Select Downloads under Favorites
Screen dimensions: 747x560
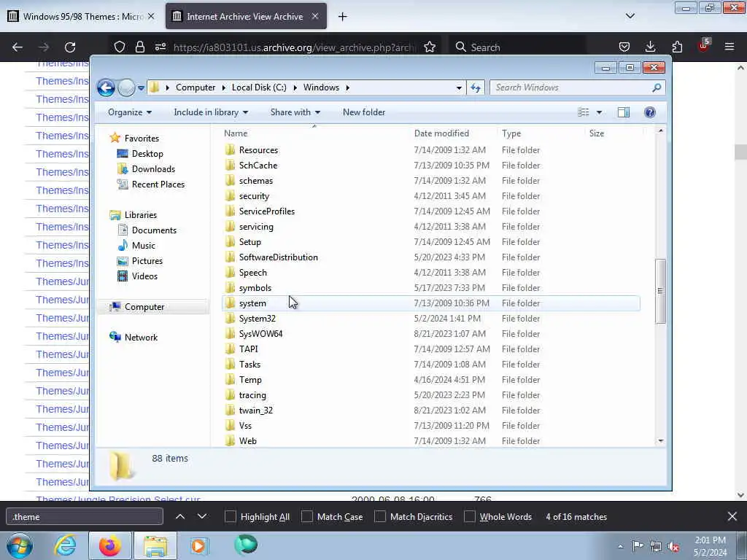[x=153, y=169]
